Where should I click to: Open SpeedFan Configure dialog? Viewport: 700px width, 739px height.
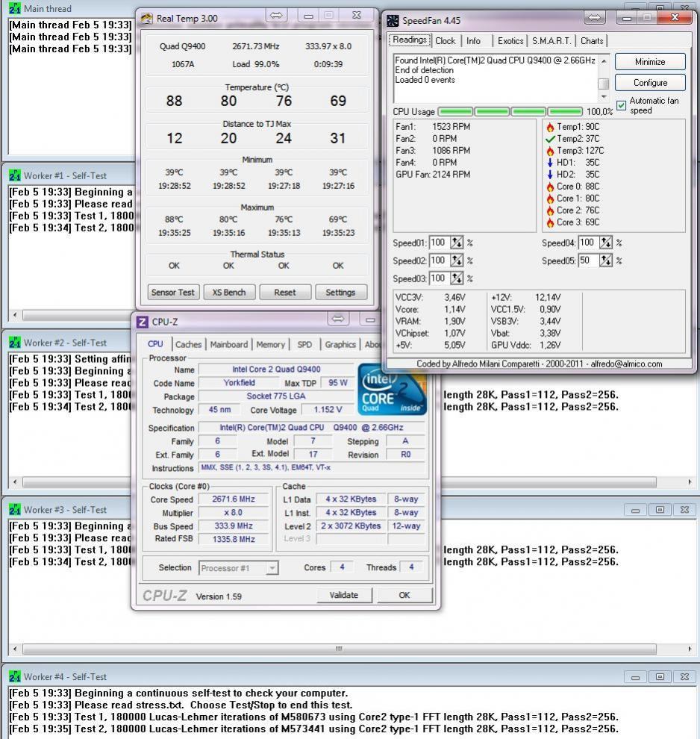[650, 83]
